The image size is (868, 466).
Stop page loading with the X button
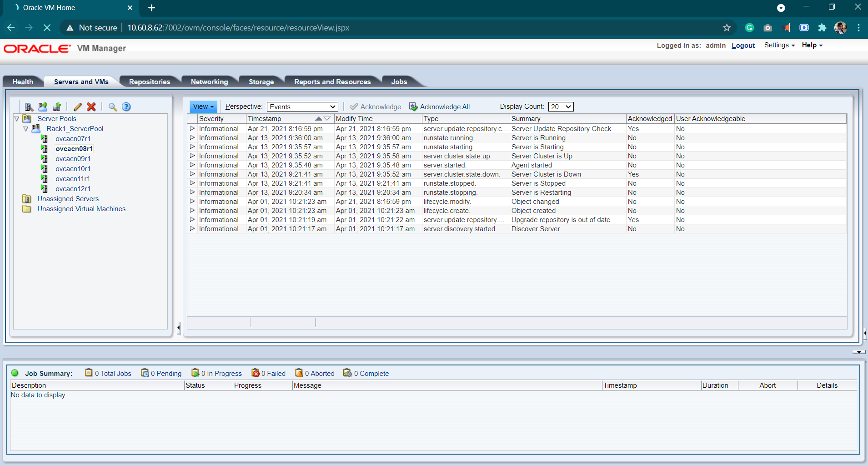pos(47,28)
